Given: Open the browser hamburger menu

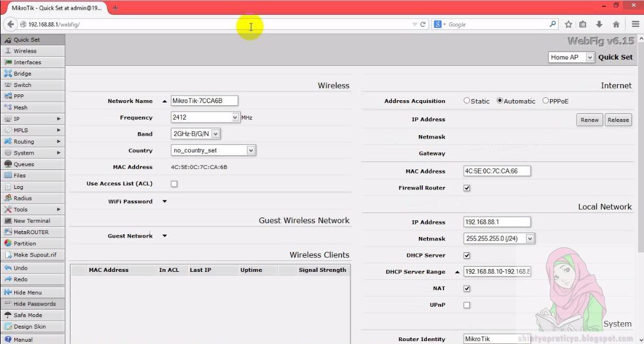Looking at the screenshot, I should [x=635, y=24].
